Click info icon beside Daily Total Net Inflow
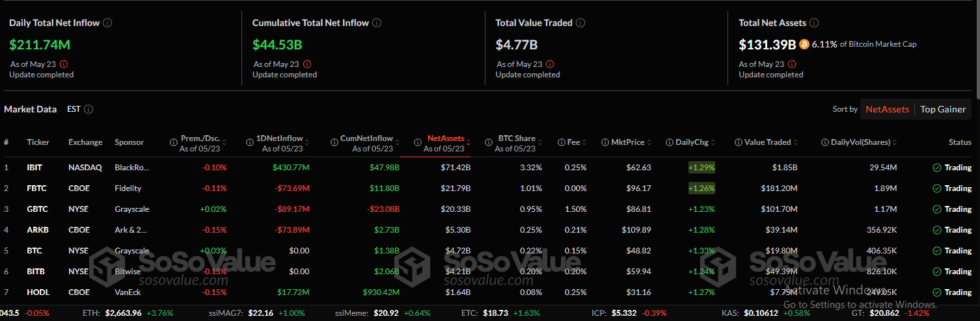The image size is (980, 321). [x=107, y=23]
